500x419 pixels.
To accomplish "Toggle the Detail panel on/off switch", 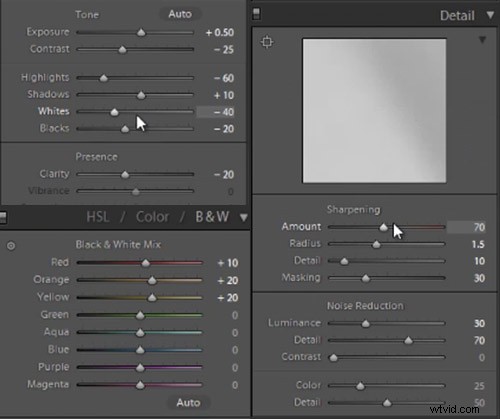I will [256, 14].
